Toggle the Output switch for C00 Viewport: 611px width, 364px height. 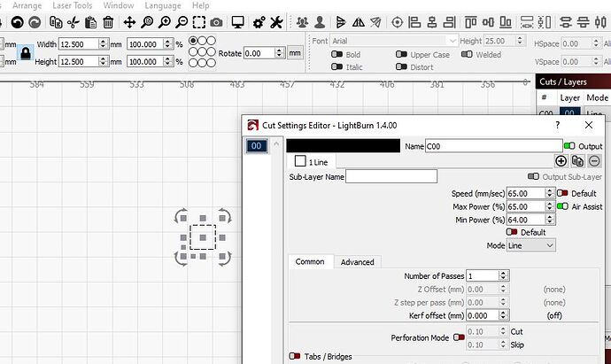pos(569,146)
